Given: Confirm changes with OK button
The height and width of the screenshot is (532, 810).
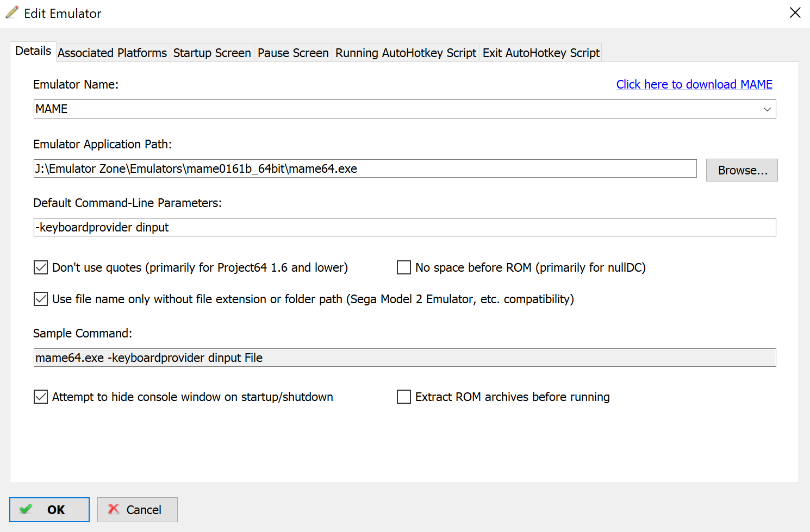Looking at the screenshot, I should [49, 510].
